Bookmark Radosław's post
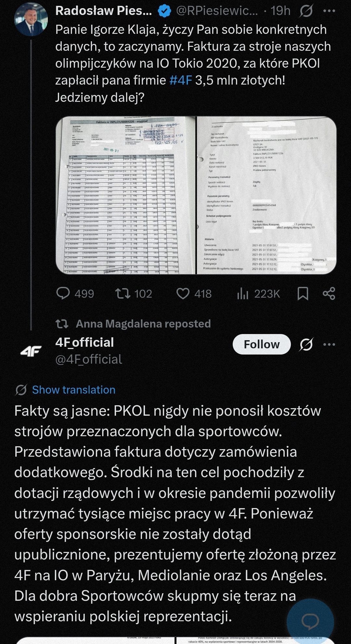351x644 pixels. tap(303, 293)
